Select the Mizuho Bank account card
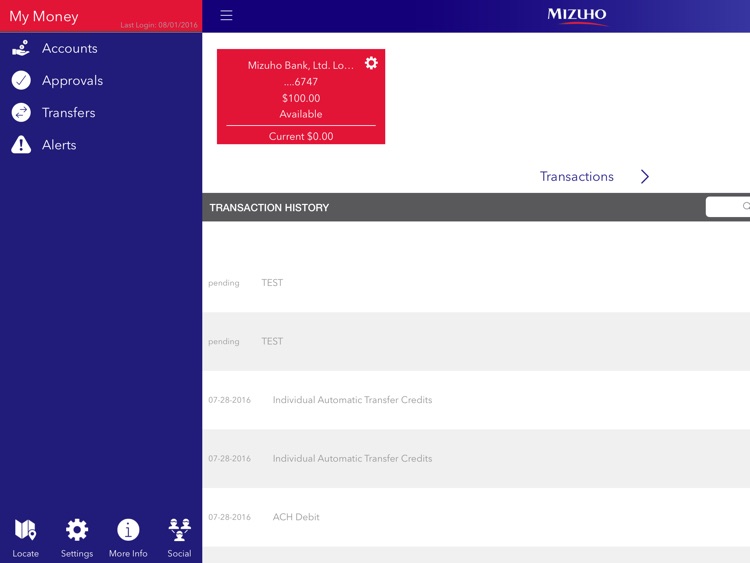 tap(301, 96)
